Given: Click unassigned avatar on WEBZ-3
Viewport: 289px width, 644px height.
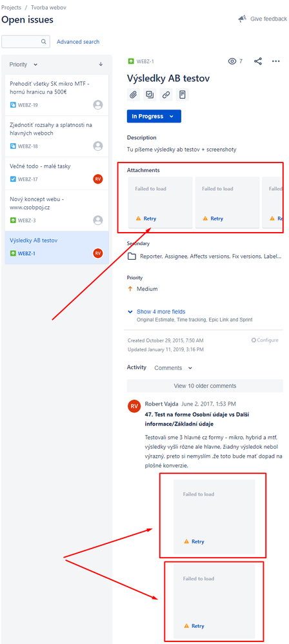Looking at the screenshot, I should coord(98,220).
